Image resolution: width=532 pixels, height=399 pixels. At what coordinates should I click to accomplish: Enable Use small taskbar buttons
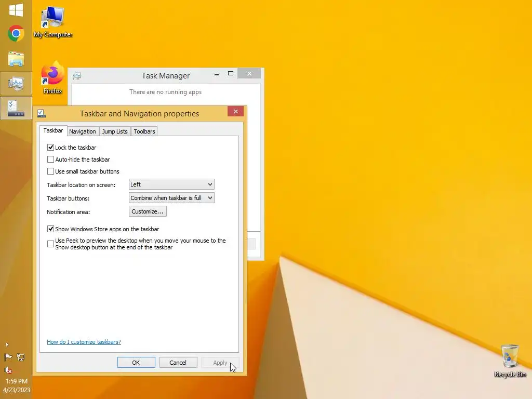pyautogui.click(x=50, y=171)
